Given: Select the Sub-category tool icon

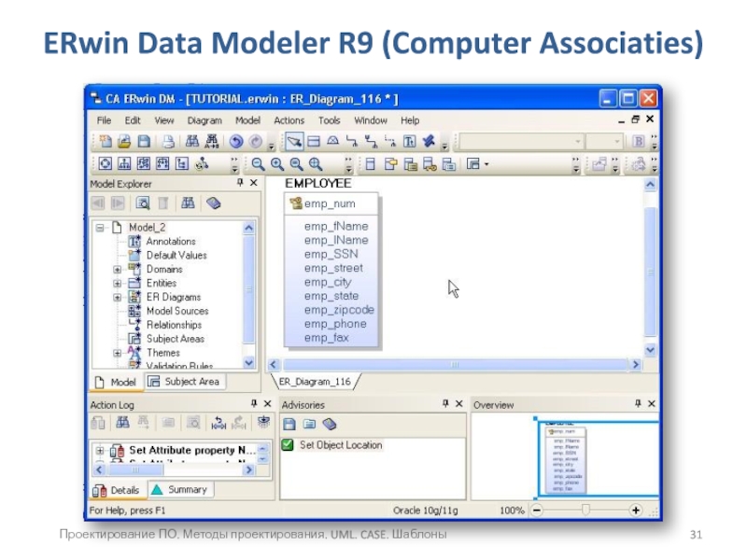Looking at the screenshot, I should click(333, 142).
